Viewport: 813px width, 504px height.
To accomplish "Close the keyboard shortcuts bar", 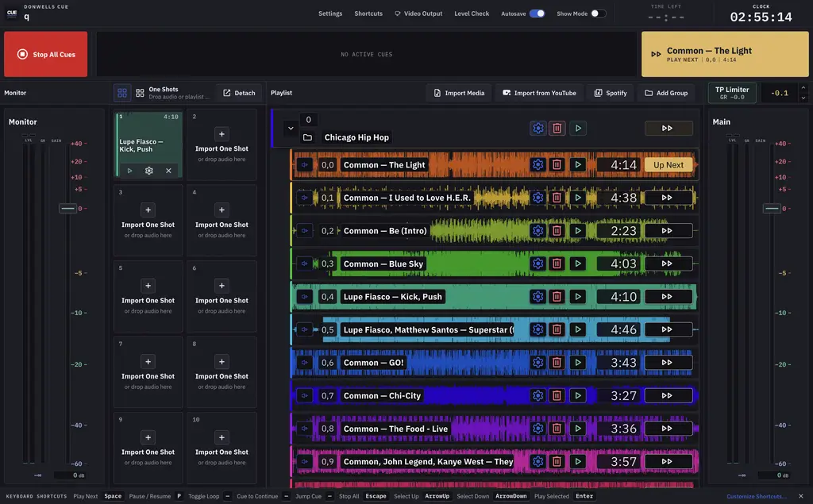I will [x=800, y=496].
